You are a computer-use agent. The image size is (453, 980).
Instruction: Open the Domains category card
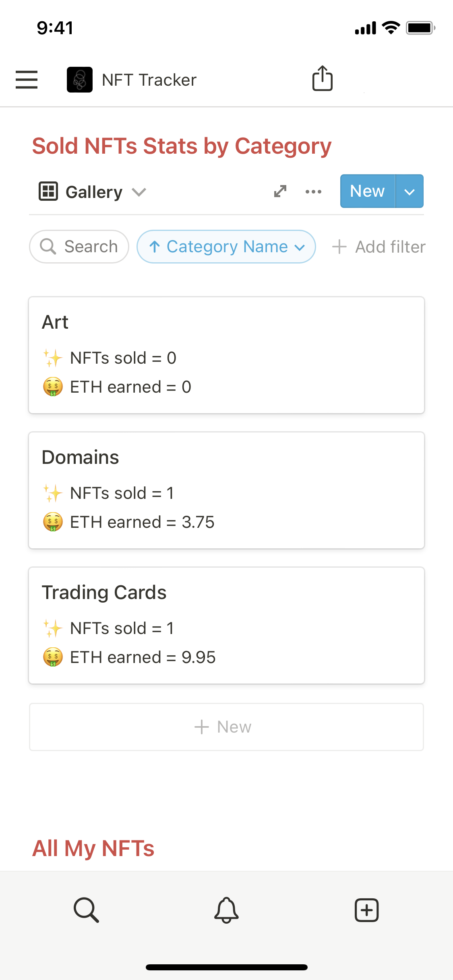226,490
